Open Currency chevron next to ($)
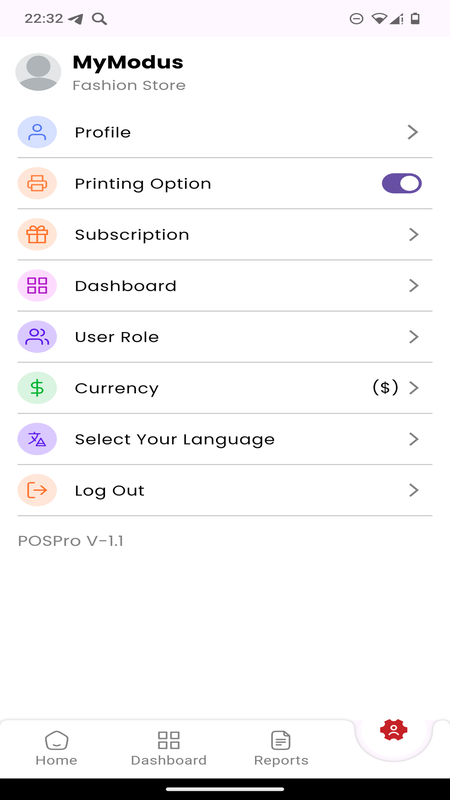 coord(413,388)
